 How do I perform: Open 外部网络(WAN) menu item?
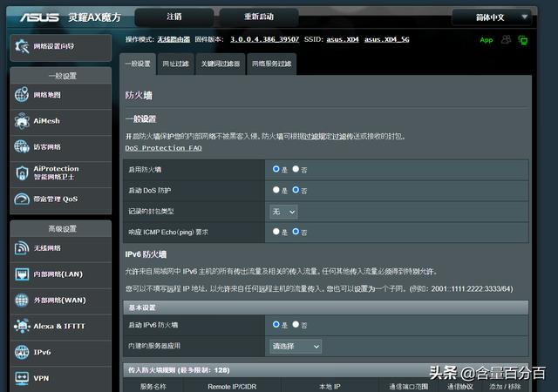coord(61,301)
